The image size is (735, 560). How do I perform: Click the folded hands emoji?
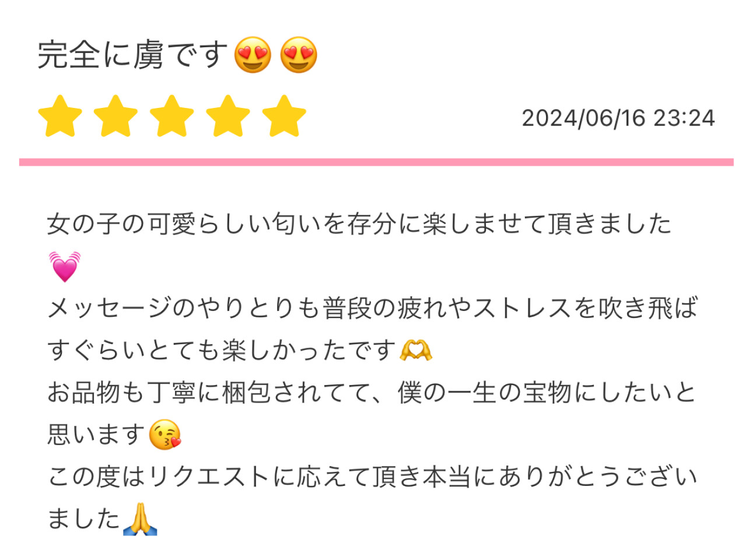[140, 519]
